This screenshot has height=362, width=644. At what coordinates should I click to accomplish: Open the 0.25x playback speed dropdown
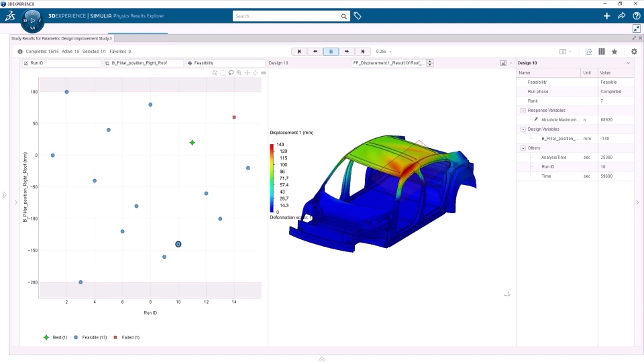click(x=384, y=52)
